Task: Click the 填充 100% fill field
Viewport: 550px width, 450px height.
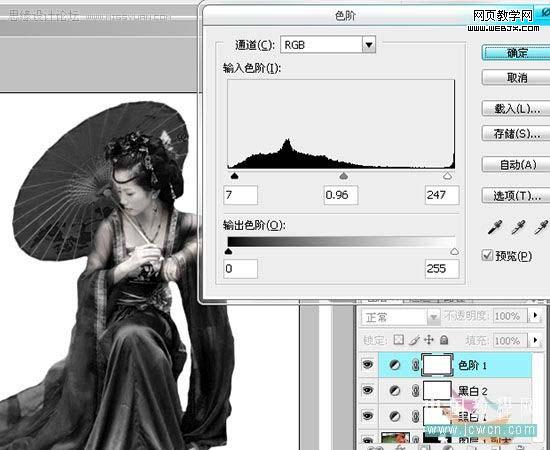Action: point(510,340)
